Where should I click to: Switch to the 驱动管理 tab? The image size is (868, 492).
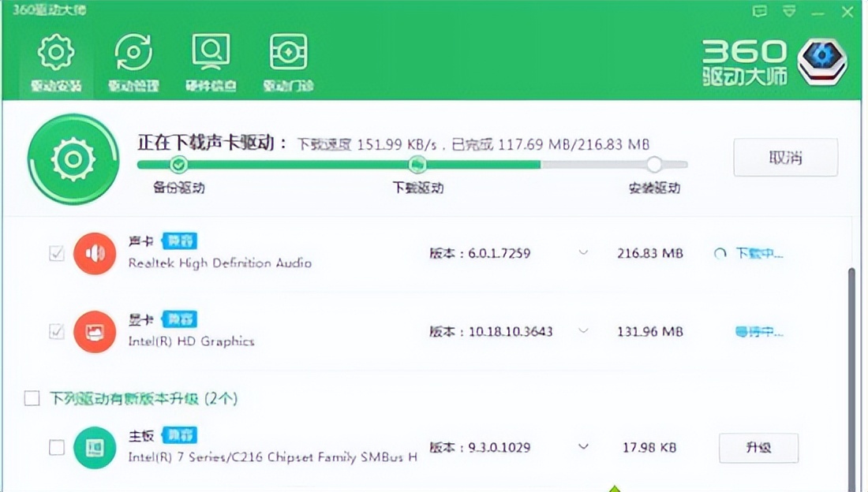(x=133, y=63)
